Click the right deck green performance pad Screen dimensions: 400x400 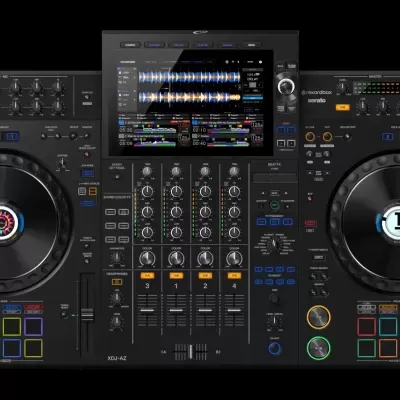pos(367,348)
